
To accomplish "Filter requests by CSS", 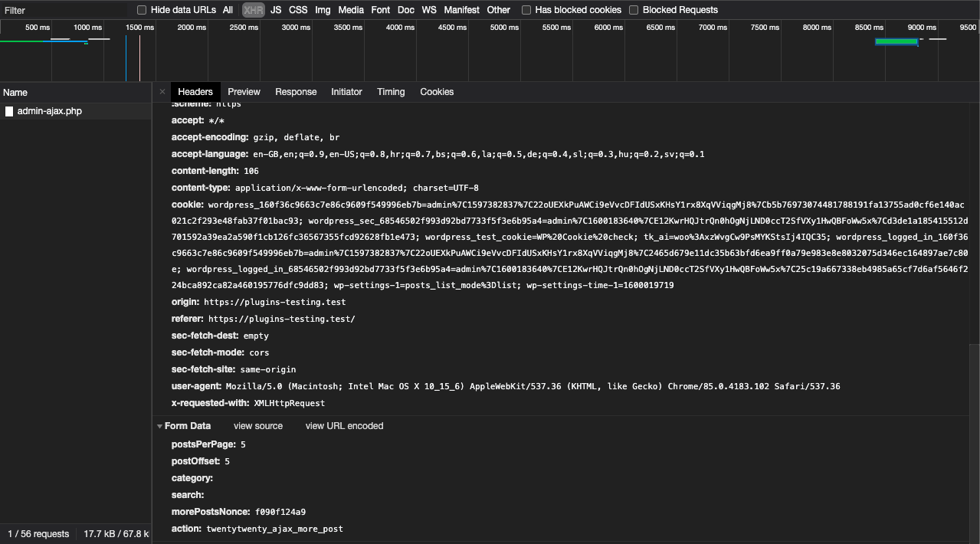I will [297, 10].
